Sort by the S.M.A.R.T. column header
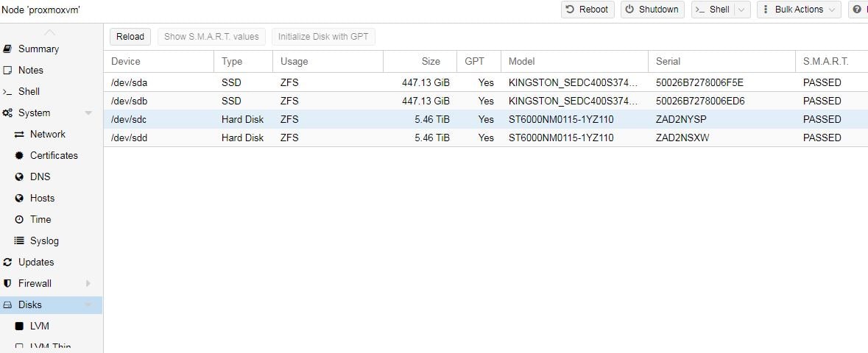 click(x=831, y=62)
